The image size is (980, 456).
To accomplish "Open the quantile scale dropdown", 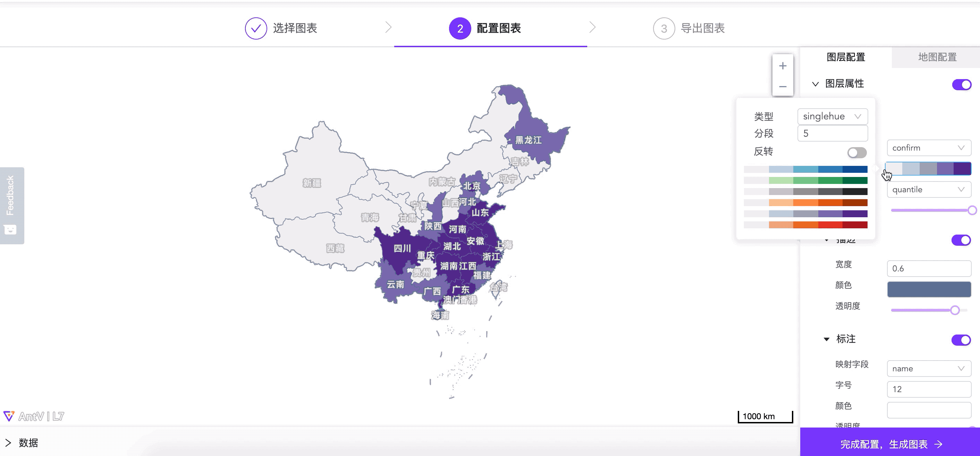I will tap(928, 189).
